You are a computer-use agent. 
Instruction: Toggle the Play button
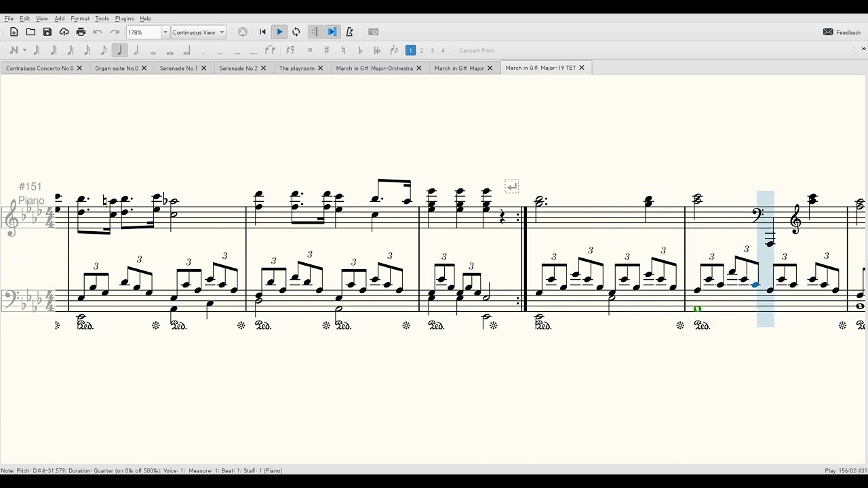click(279, 32)
